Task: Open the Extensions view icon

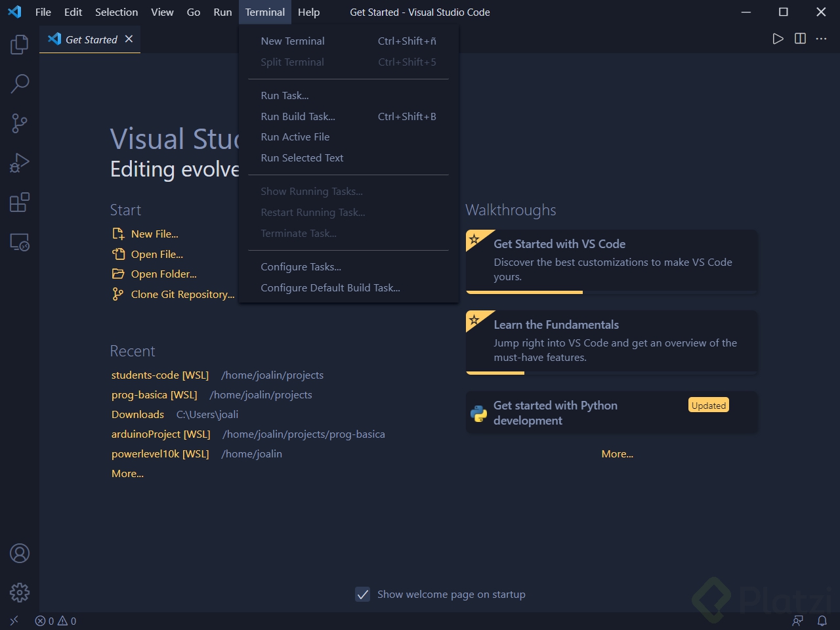Action: tap(20, 202)
